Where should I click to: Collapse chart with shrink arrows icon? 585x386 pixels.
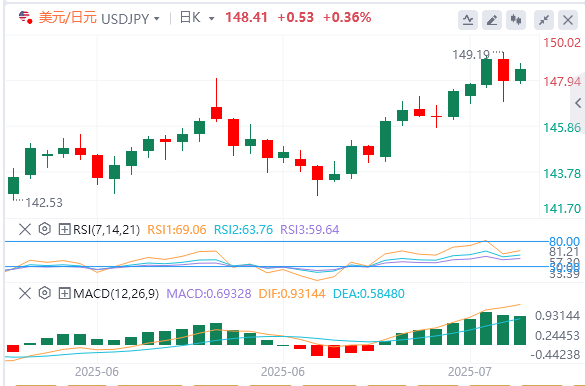pos(544,20)
